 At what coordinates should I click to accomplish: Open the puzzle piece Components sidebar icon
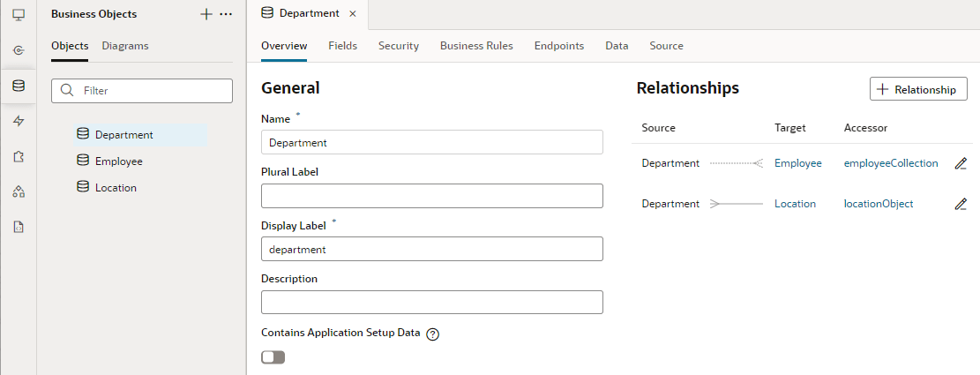pyautogui.click(x=19, y=156)
